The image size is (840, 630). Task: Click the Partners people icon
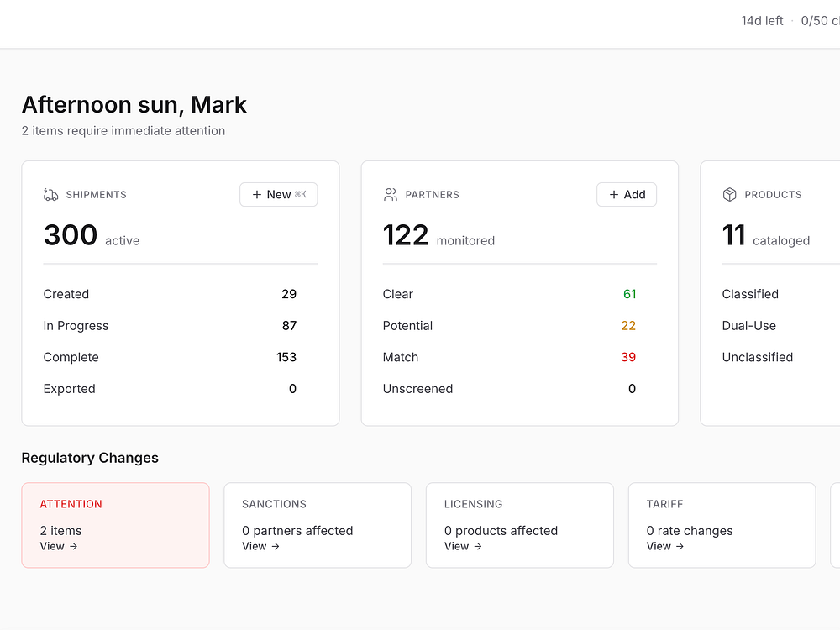tap(391, 195)
